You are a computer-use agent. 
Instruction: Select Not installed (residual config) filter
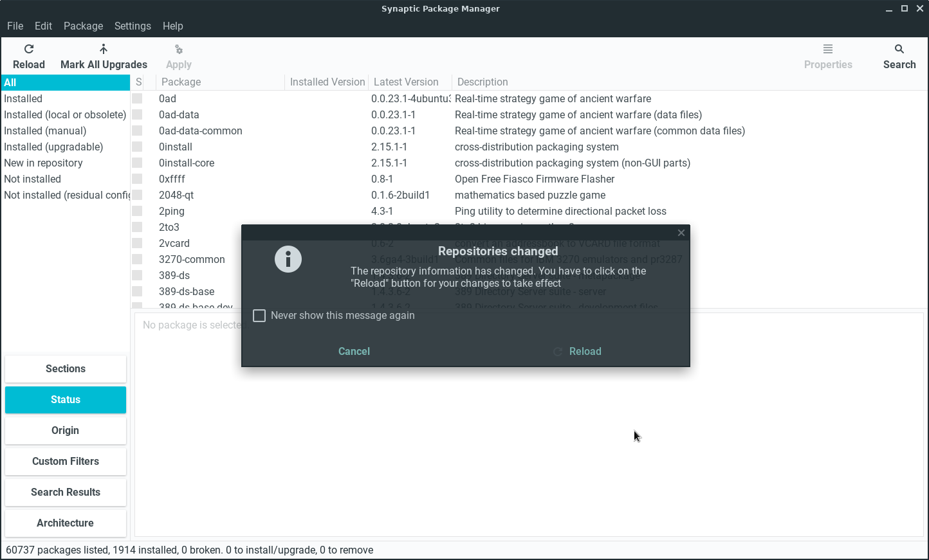click(66, 195)
